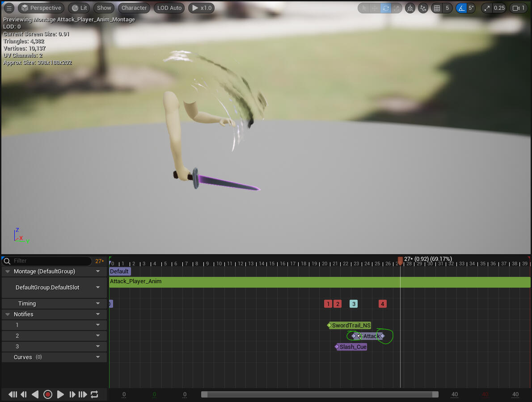Open the DefaultGroup.DefaultSlot dropdown

(x=98, y=288)
